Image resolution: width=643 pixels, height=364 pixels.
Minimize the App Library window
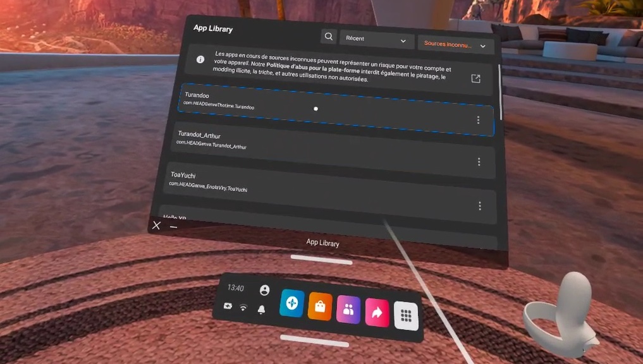point(173,227)
